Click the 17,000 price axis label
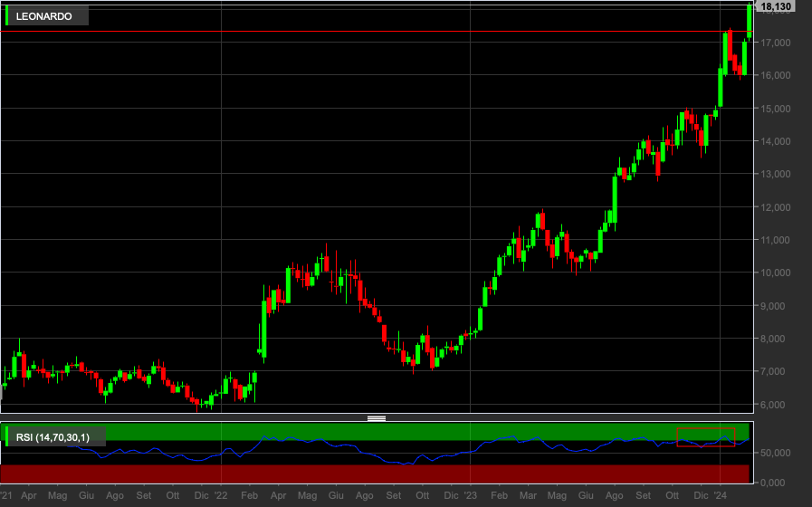The height and width of the screenshot is (507, 812). pos(775,43)
